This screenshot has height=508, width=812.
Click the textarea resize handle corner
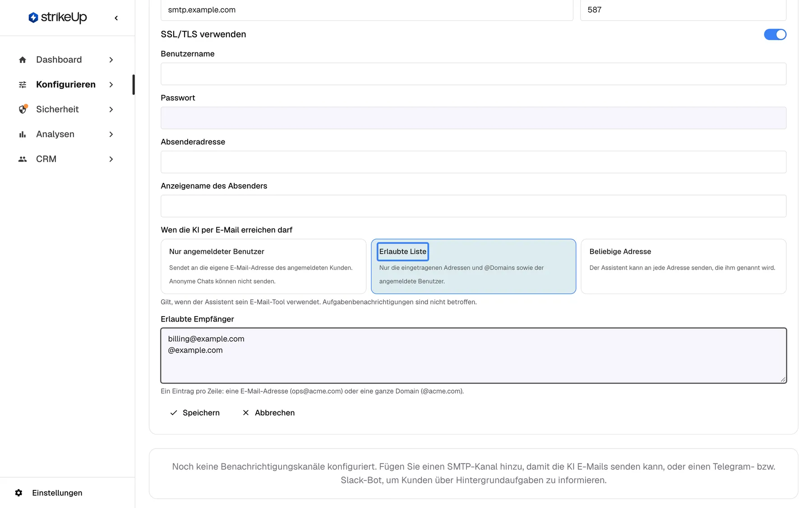[783, 379]
